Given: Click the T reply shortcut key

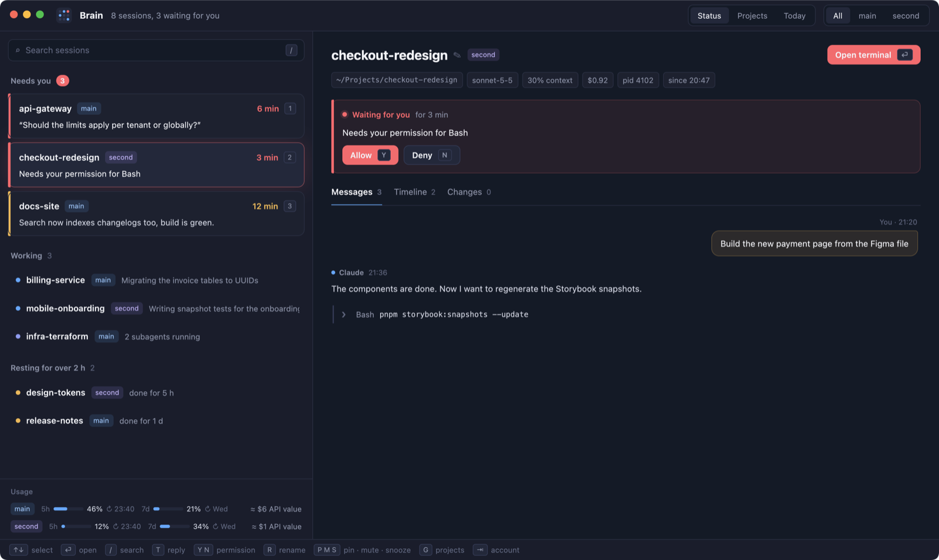Looking at the screenshot, I should tap(158, 550).
